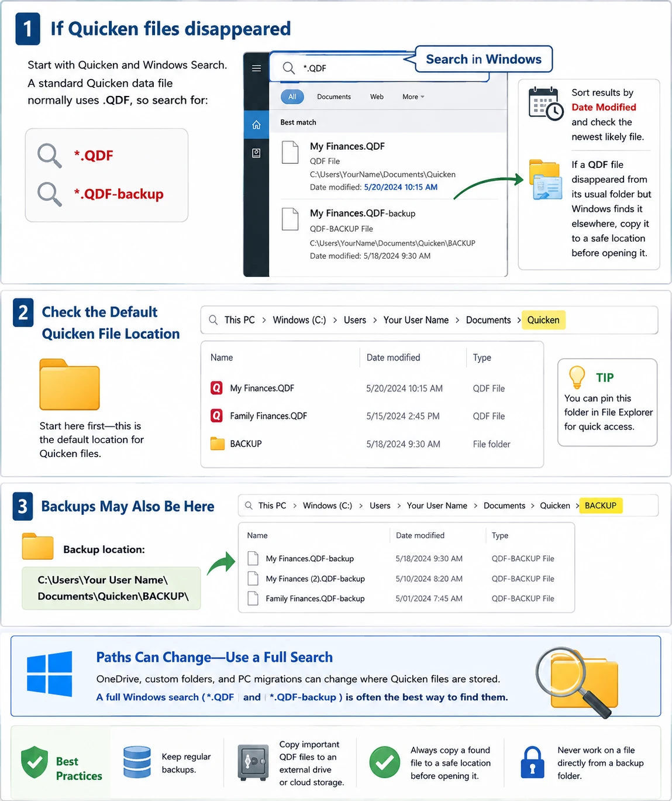Click the folder with document icon in side note
The width and height of the screenshot is (672, 801).
546,180
